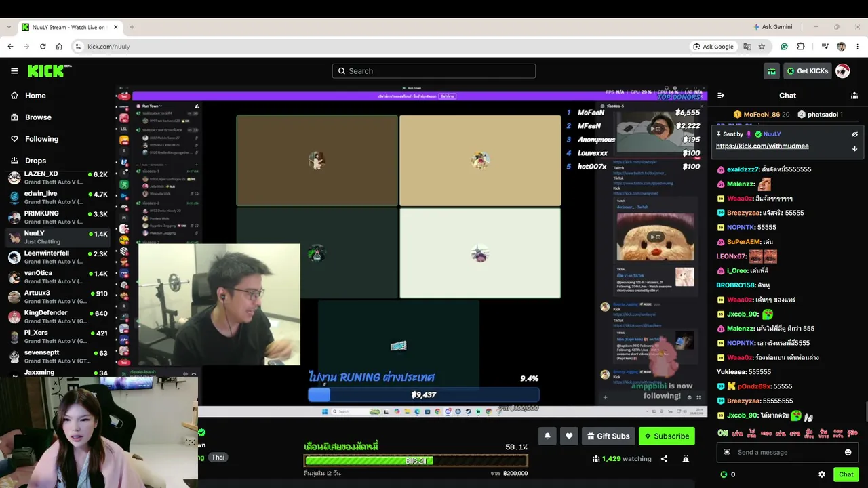Open LAZEN_XD channel in sidebar
This screenshot has width=868, height=488.
(58, 178)
